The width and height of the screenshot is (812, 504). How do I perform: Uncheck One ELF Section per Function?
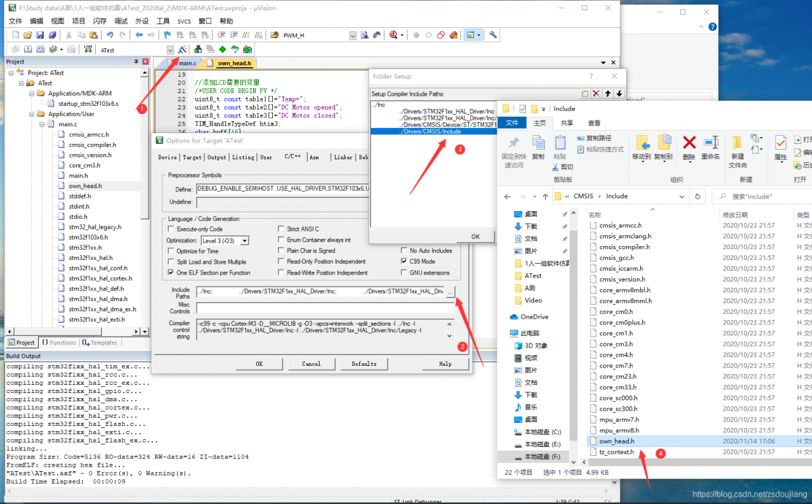[171, 273]
